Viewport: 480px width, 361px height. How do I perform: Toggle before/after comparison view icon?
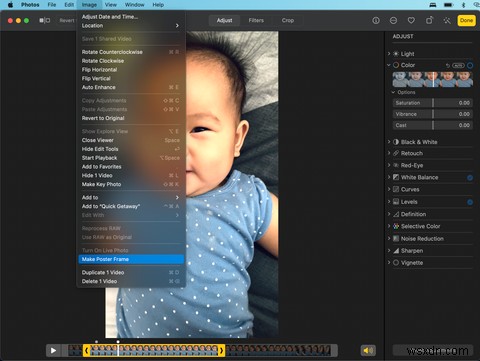click(x=45, y=20)
